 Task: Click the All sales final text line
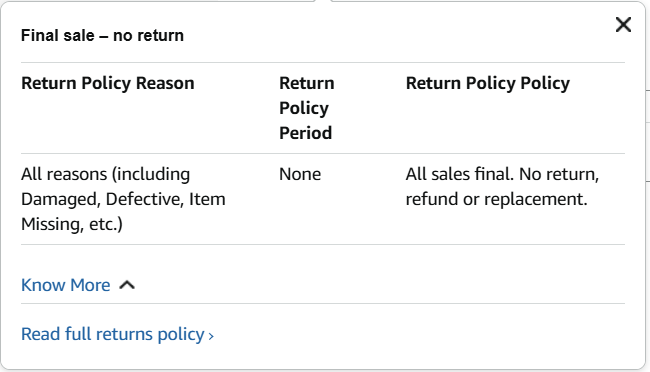click(502, 174)
